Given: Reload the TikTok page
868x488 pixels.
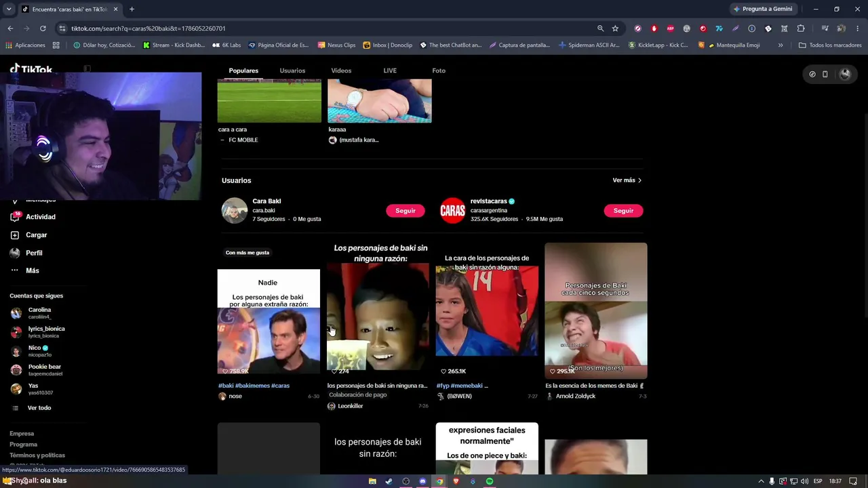Looking at the screenshot, I should pos(43,28).
